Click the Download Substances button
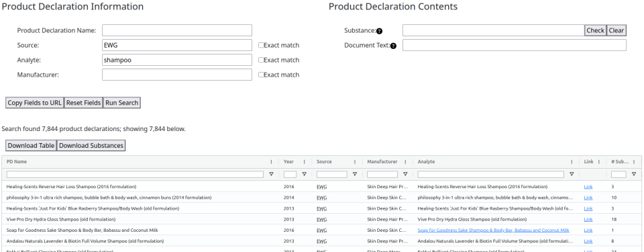The image size is (644, 252). point(91,145)
